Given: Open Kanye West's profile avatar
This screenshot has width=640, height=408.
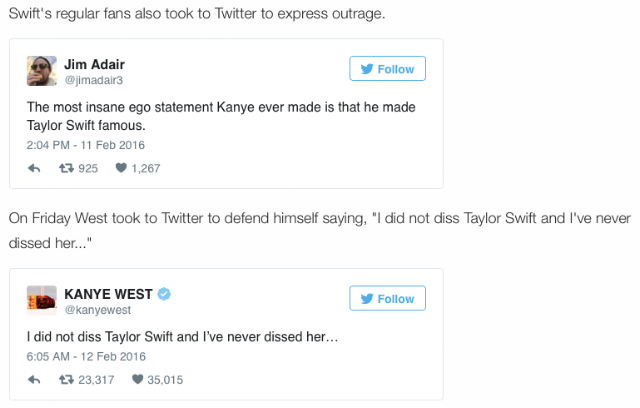Looking at the screenshot, I should tap(42, 301).
